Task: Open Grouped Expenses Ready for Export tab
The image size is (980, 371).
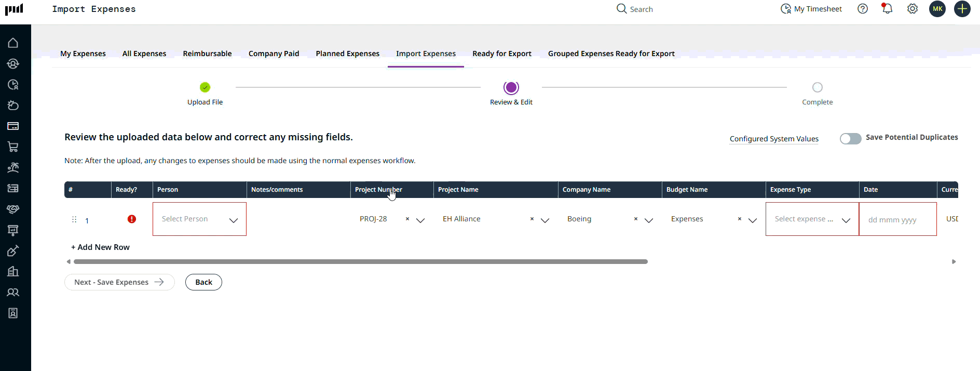Action: [x=611, y=54]
